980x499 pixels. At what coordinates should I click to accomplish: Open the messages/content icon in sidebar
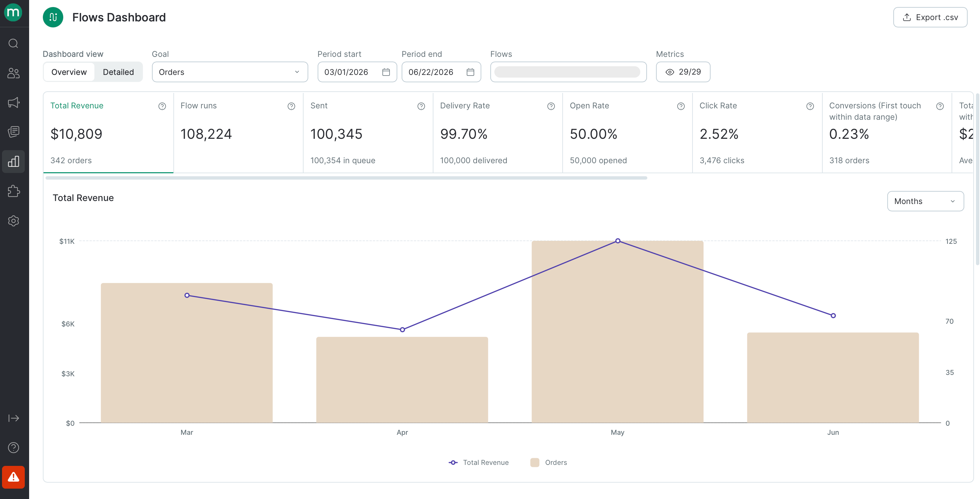[x=13, y=132]
